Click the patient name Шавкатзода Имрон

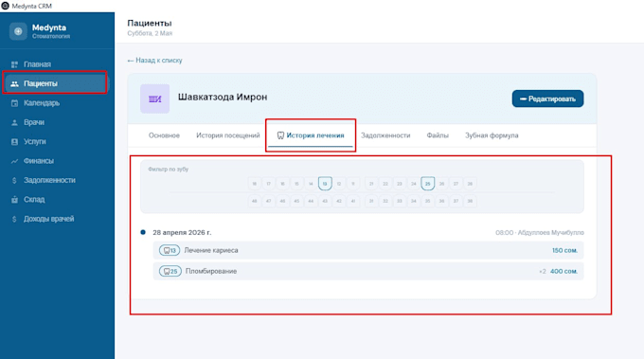click(x=223, y=97)
